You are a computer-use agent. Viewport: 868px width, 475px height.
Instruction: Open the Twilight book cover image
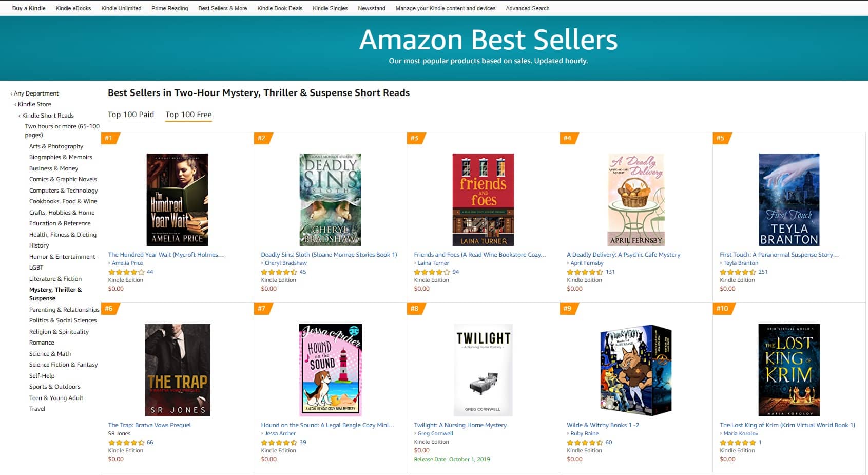click(483, 370)
